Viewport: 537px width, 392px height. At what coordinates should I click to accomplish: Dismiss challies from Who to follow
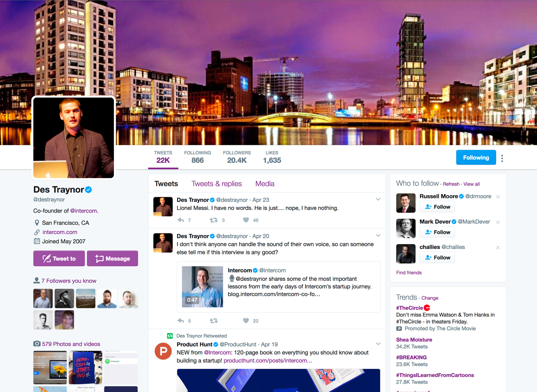[x=498, y=247]
